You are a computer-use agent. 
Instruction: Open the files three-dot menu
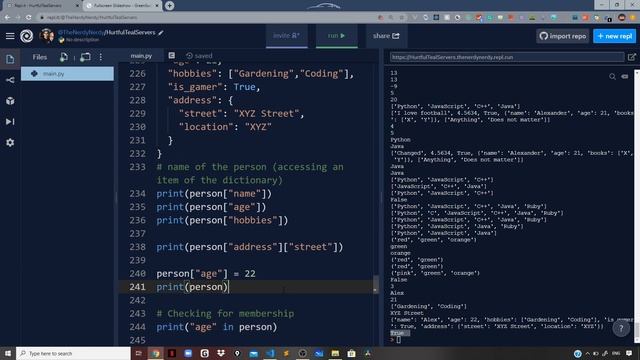click(101, 57)
